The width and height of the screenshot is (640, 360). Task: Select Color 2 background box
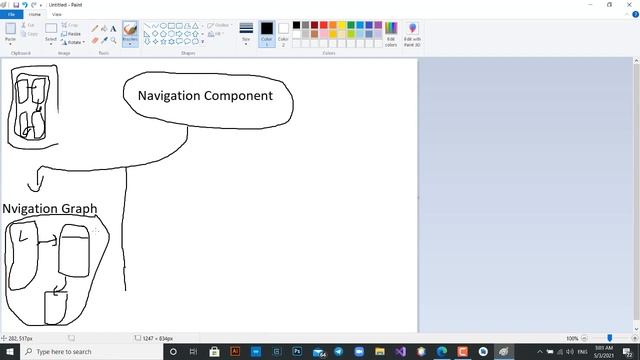(x=283, y=34)
